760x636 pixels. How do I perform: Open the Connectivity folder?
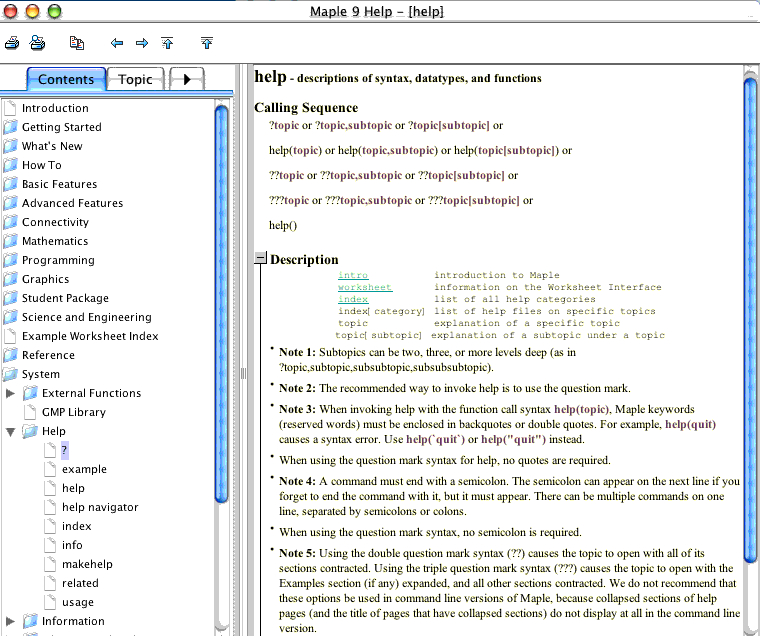pyautogui.click(x=55, y=222)
